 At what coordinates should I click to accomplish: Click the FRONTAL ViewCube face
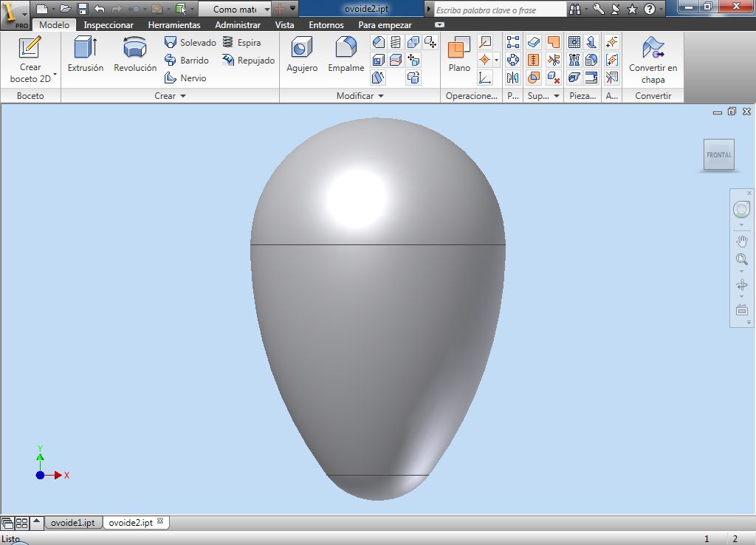pos(718,155)
